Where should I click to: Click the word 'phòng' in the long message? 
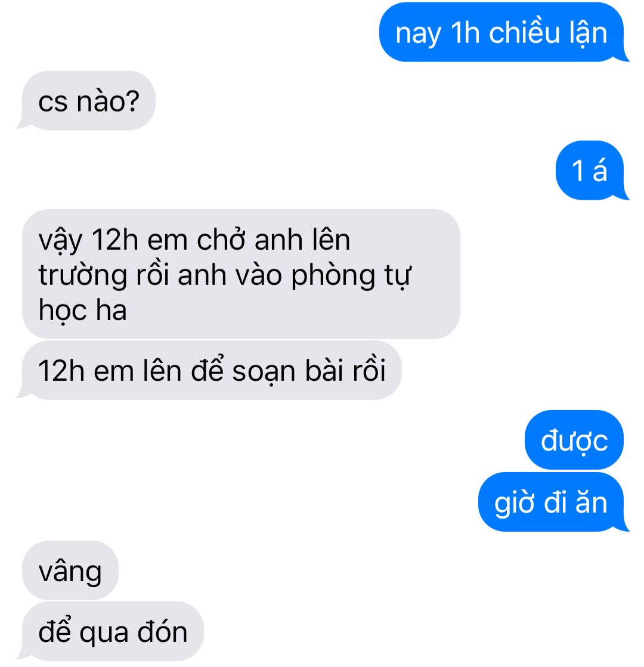pyautogui.click(x=334, y=276)
